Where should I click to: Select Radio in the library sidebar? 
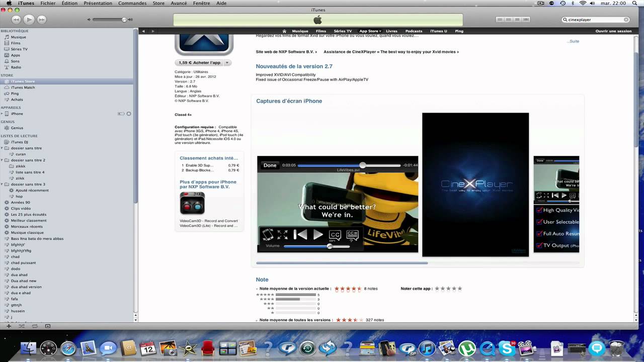click(16, 67)
